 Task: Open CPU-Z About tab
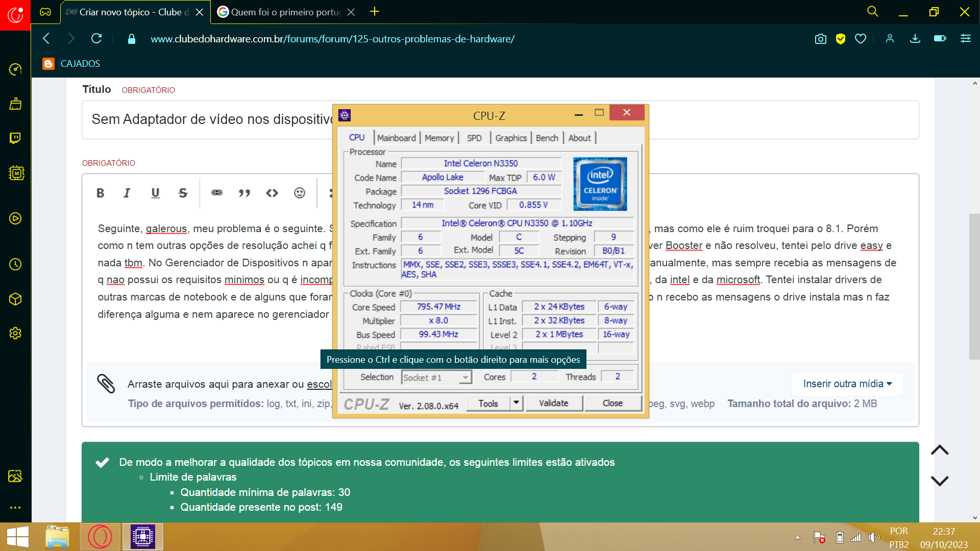pyautogui.click(x=579, y=138)
